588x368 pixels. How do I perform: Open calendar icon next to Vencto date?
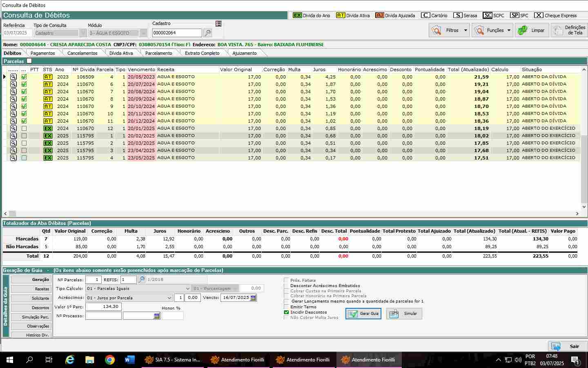253,298
